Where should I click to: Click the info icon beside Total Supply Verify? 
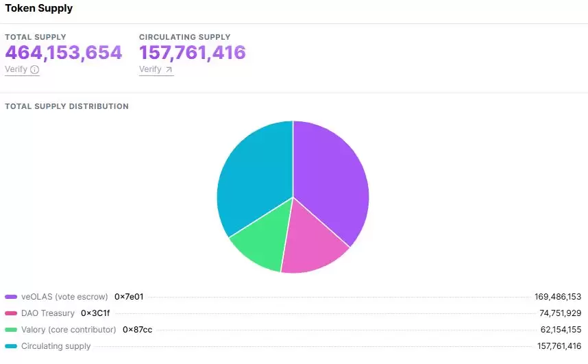(x=34, y=69)
